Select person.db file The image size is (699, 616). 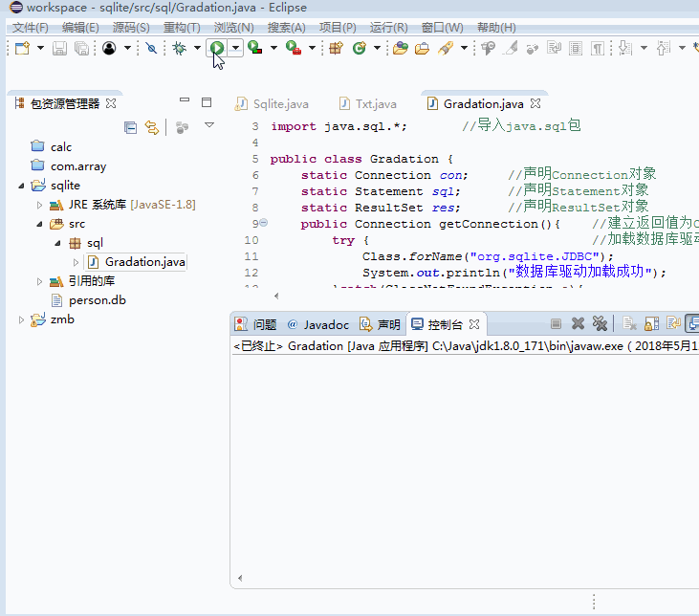89,300
